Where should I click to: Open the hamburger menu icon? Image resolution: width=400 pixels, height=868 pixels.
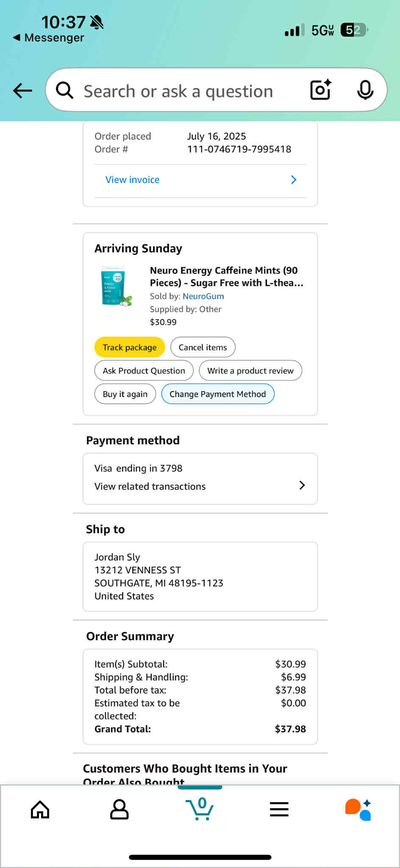point(279,809)
